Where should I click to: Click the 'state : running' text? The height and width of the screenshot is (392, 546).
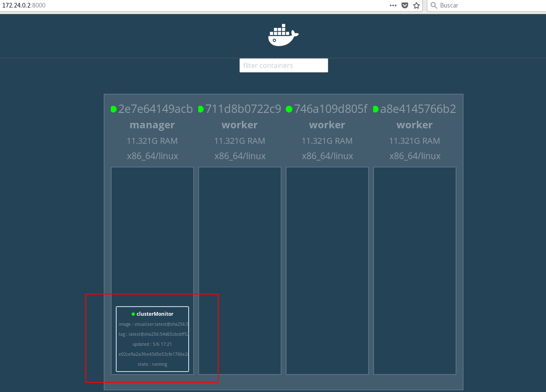click(x=152, y=364)
